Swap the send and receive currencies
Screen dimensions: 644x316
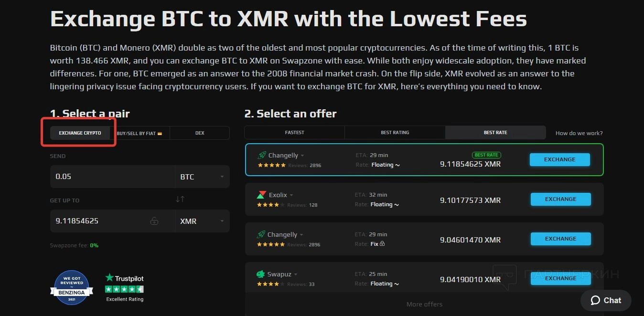click(x=180, y=199)
